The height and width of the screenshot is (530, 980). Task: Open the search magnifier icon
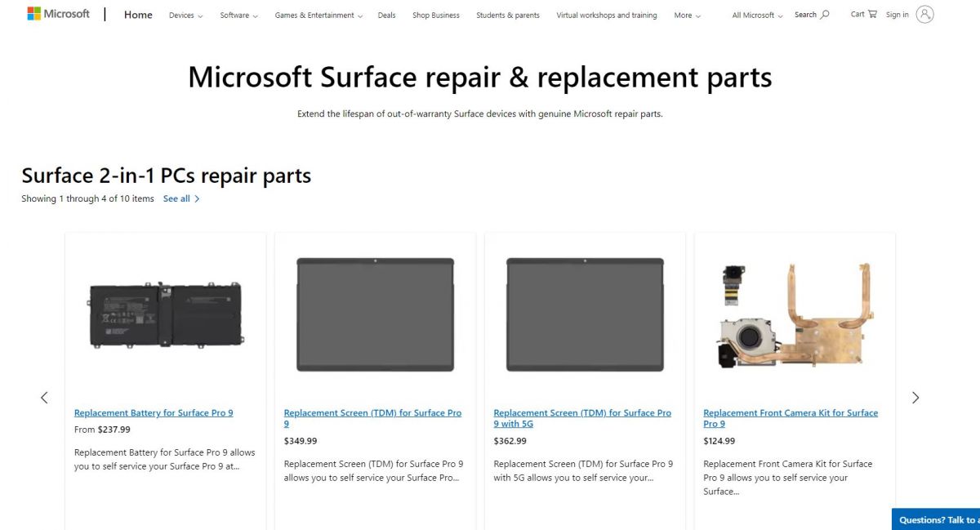pos(825,15)
